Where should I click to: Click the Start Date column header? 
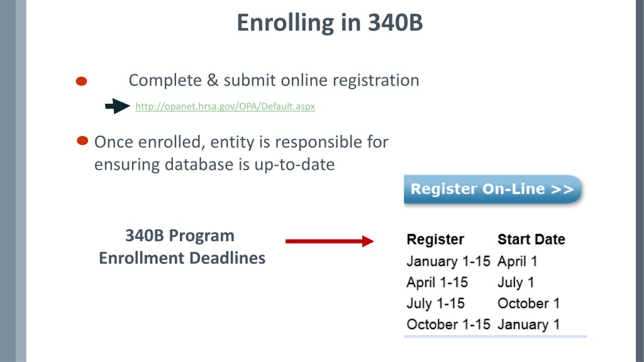[531, 239]
